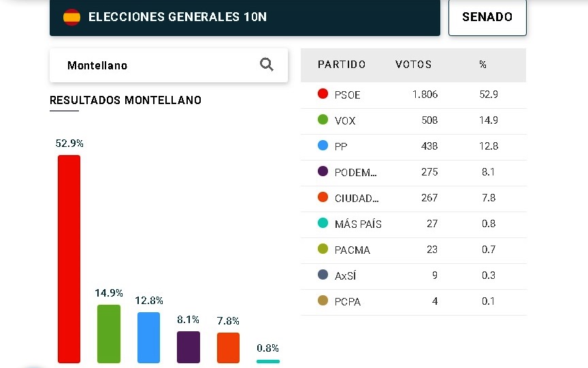Click the slate AxSí party dot
Screen dimensions: 588x368
(323, 275)
